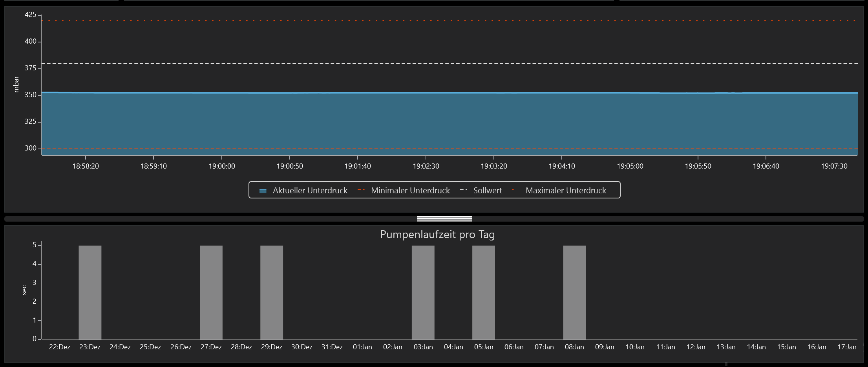
Task: Click the 19:07:30 time axis label
Action: pyautogui.click(x=834, y=166)
